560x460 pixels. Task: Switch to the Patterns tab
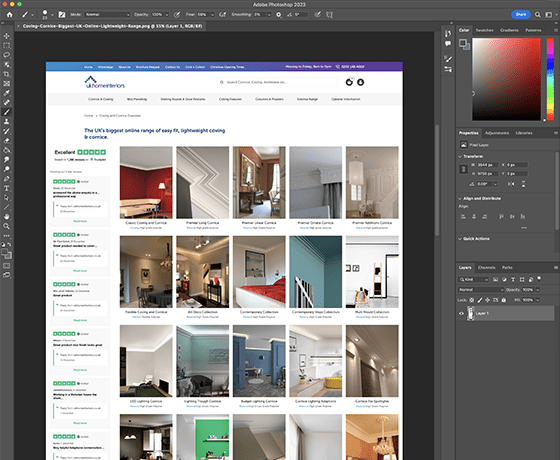[533, 30]
